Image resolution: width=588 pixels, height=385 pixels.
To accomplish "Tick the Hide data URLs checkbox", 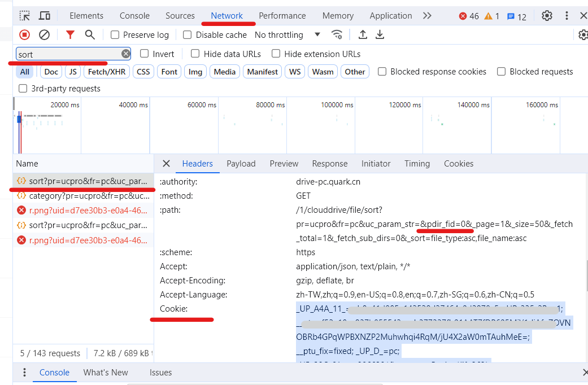I will (195, 54).
